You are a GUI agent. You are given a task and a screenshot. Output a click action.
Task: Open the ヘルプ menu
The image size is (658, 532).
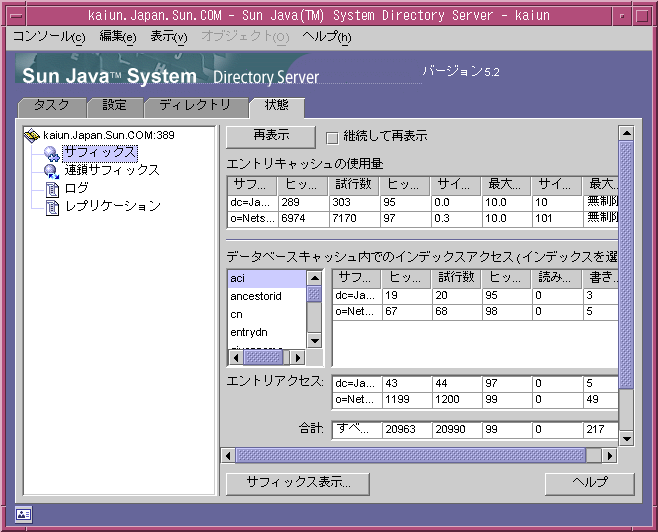(326, 37)
